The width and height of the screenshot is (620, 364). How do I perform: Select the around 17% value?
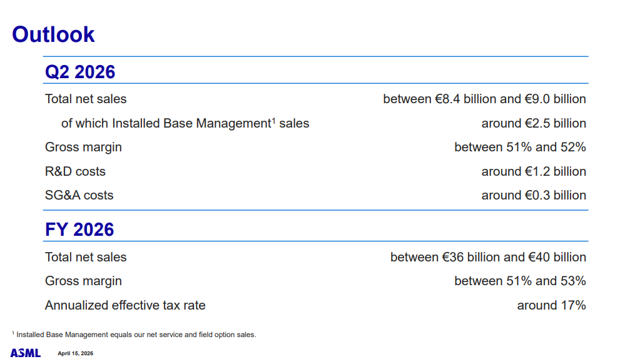click(x=551, y=305)
